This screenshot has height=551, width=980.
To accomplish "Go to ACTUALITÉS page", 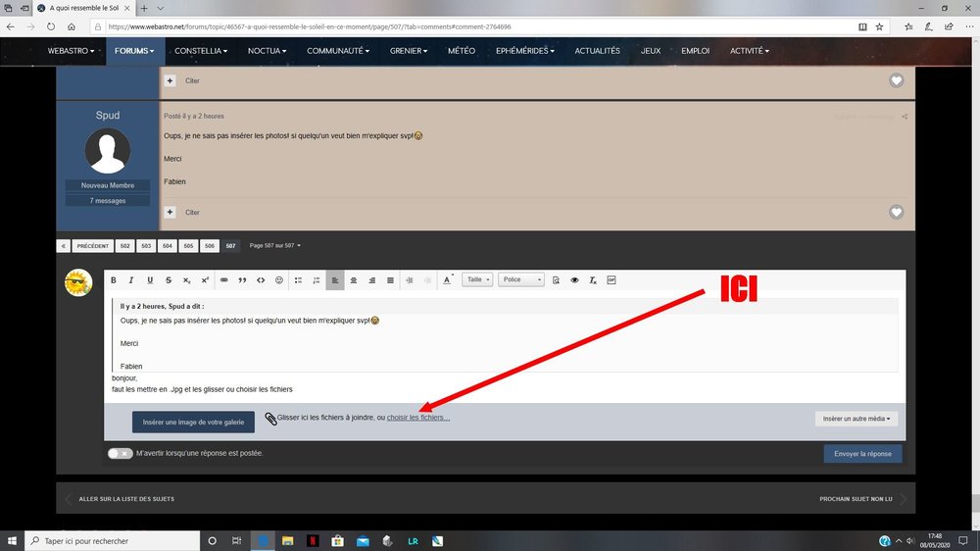I will click(x=597, y=51).
